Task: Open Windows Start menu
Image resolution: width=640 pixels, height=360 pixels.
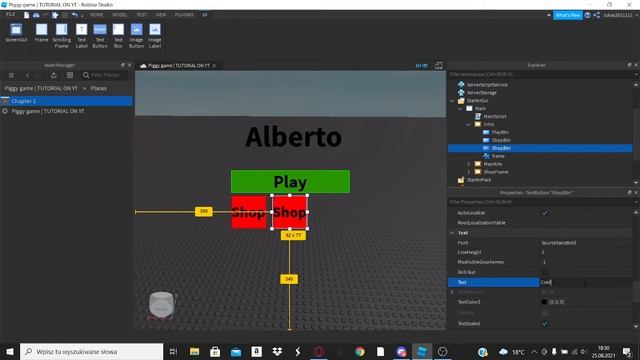Action: tap(10, 351)
